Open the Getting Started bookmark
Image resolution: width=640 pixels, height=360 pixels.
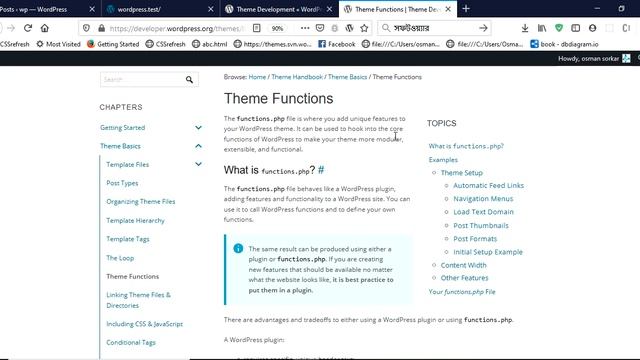(x=113, y=44)
